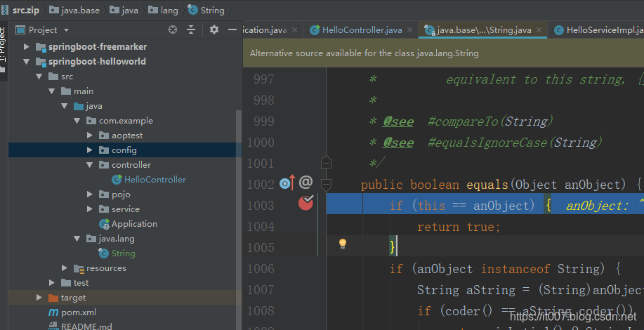Expand the resources folder
644x330 pixels.
coord(65,268)
